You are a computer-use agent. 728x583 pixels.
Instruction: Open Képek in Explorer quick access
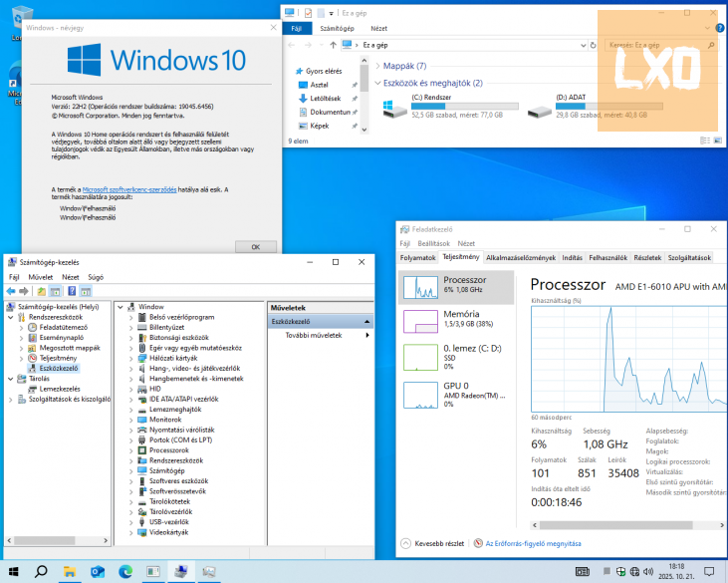click(319, 126)
